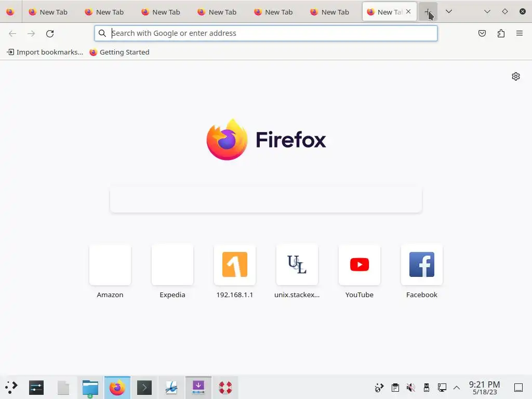Open KDE application launcher
Image resolution: width=532 pixels, height=399 pixels.
coord(11,388)
